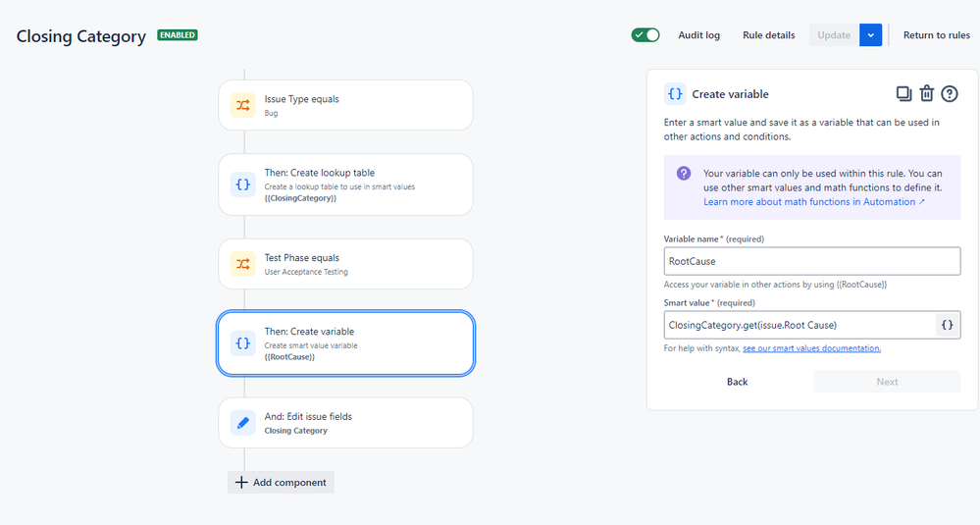Click the purple question mark info icon
The image size is (980, 525).
(684, 173)
